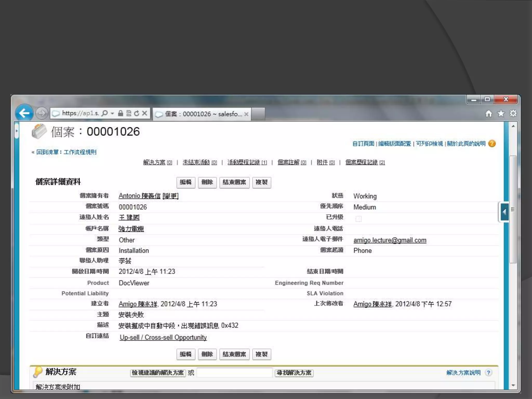Image resolution: width=532 pixels, height=399 pixels.
Task: Open the browser home icon
Action: click(489, 114)
